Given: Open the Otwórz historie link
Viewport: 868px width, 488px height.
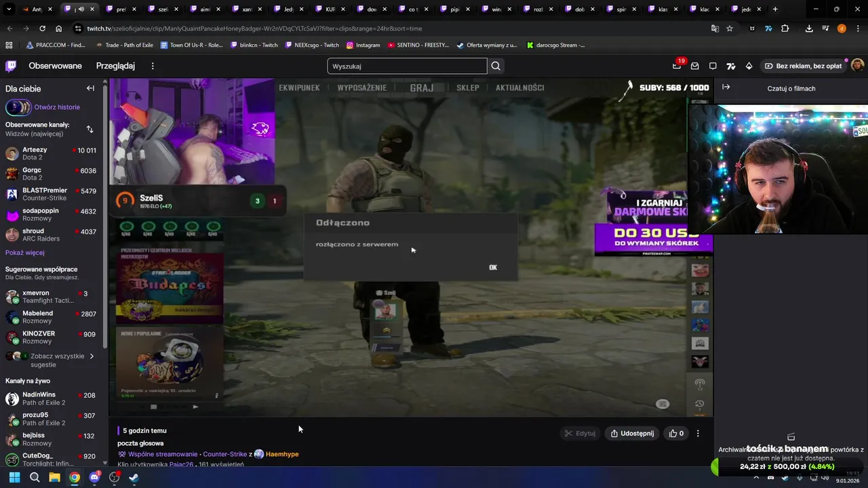Looking at the screenshot, I should [x=57, y=107].
